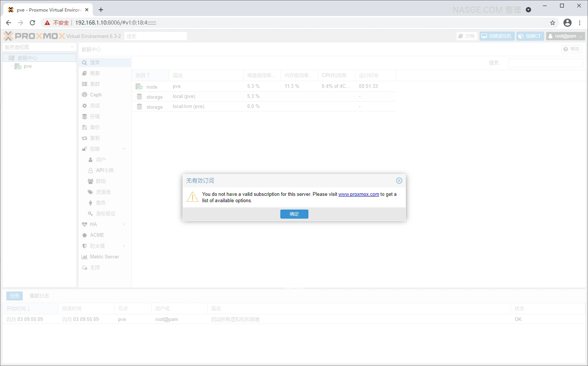Click 创建CT to create a container
This screenshot has width=588, height=366.
pyautogui.click(x=530, y=36)
